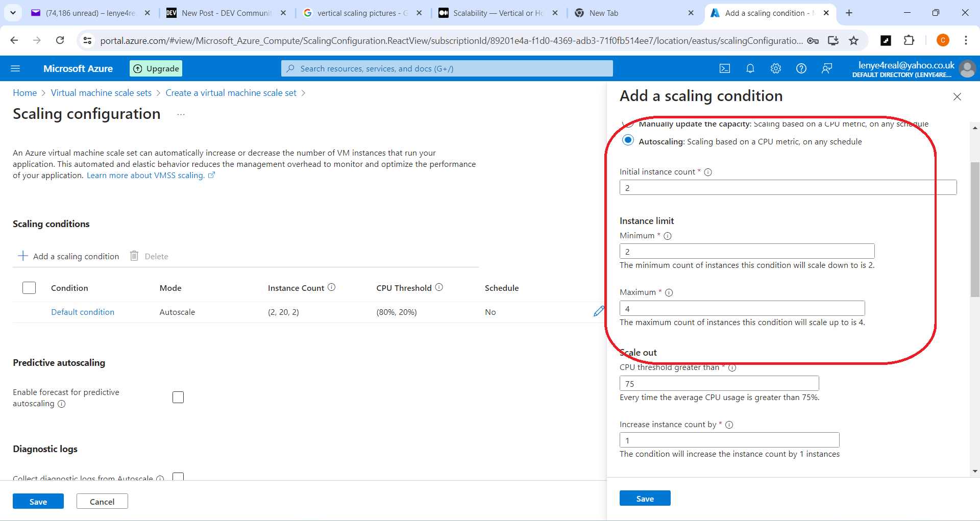The height and width of the screenshot is (521, 980).
Task: Focus the CPU threshold greater than field
Action: (x=719, y=383)
